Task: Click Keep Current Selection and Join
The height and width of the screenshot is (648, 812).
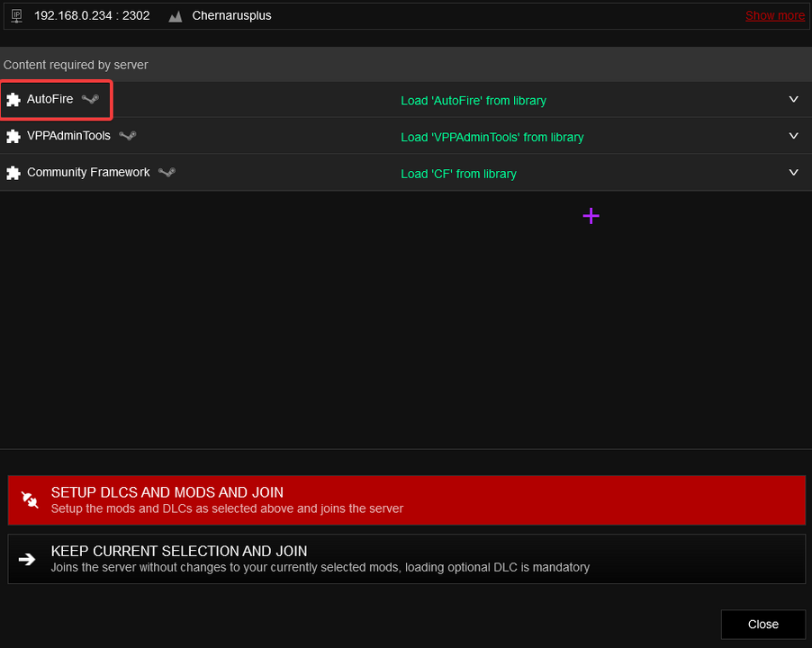Action: pos(407,559)
